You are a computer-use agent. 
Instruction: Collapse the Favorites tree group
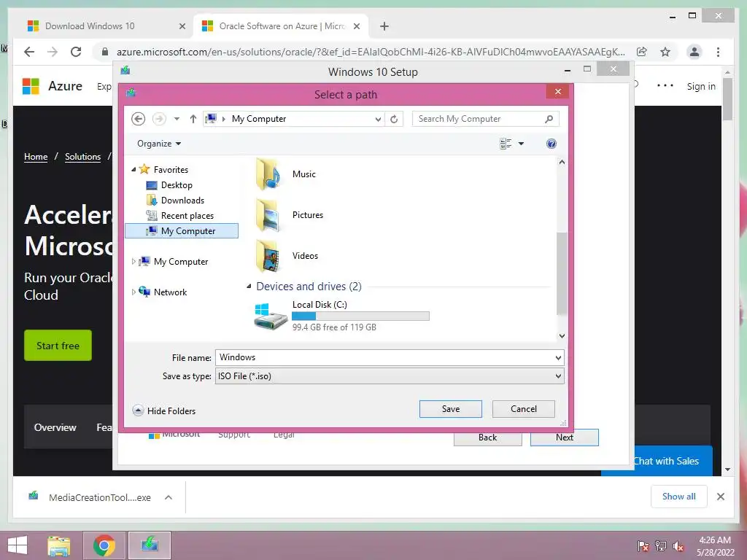pyautogui.click(x=134, y=169)
